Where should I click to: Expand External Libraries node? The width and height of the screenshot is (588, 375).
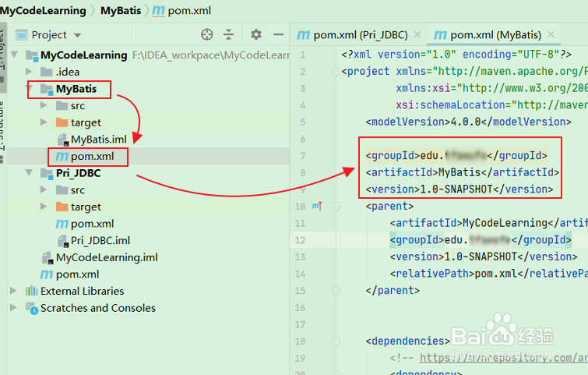(x=13, y=291)
